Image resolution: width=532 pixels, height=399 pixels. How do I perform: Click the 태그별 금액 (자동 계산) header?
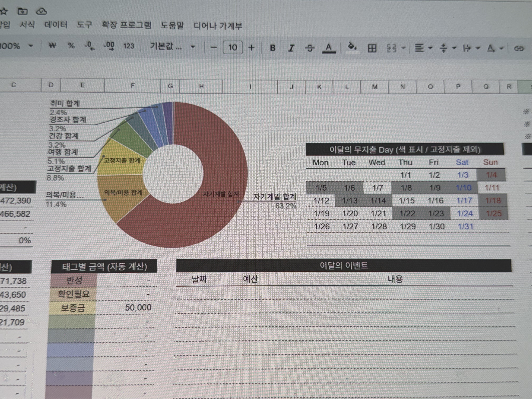coord(104,267)
